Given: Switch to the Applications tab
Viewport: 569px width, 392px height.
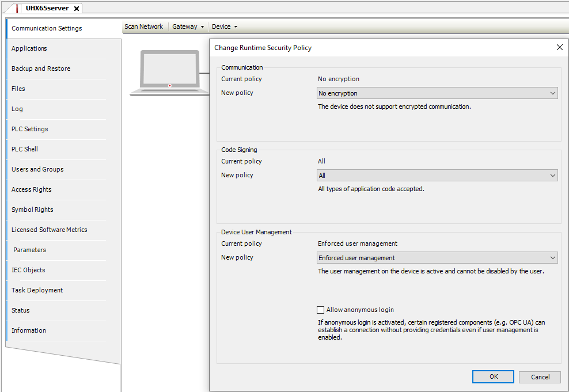Looking at the screenshot, I should 29,48.
